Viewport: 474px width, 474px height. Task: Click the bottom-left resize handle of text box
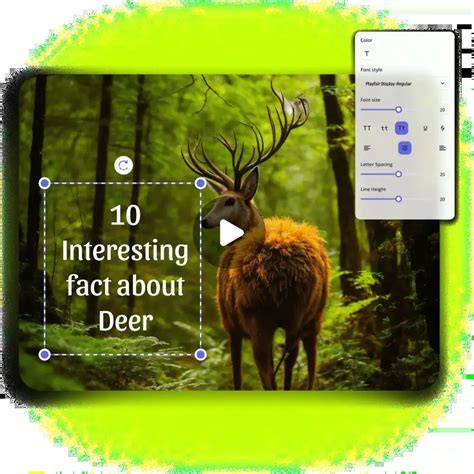(x=45, y=355)
